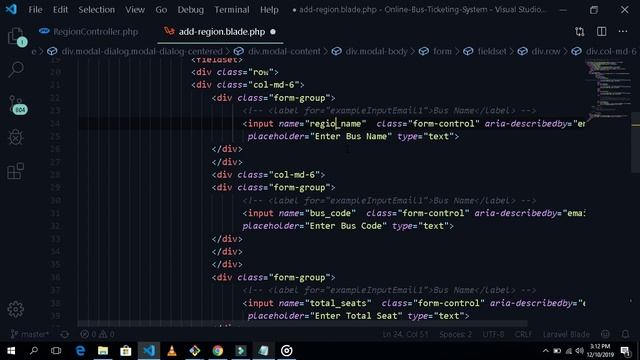Open the taskbar clock showing 3:12 PM
Viewport: 640px width, 360px height.
[x=600, y=351]
